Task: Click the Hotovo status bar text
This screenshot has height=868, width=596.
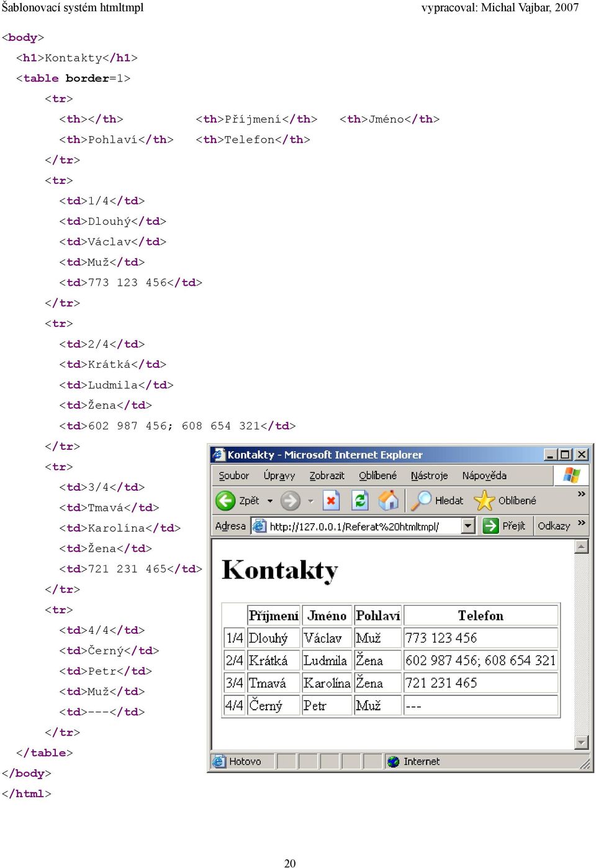Action: click(x=245, y=761)
